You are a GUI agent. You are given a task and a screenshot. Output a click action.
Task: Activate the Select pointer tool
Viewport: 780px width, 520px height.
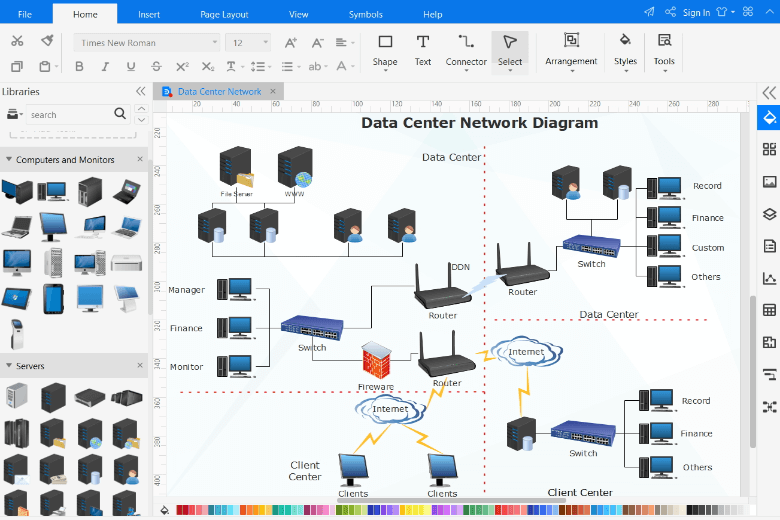(510, 52)
